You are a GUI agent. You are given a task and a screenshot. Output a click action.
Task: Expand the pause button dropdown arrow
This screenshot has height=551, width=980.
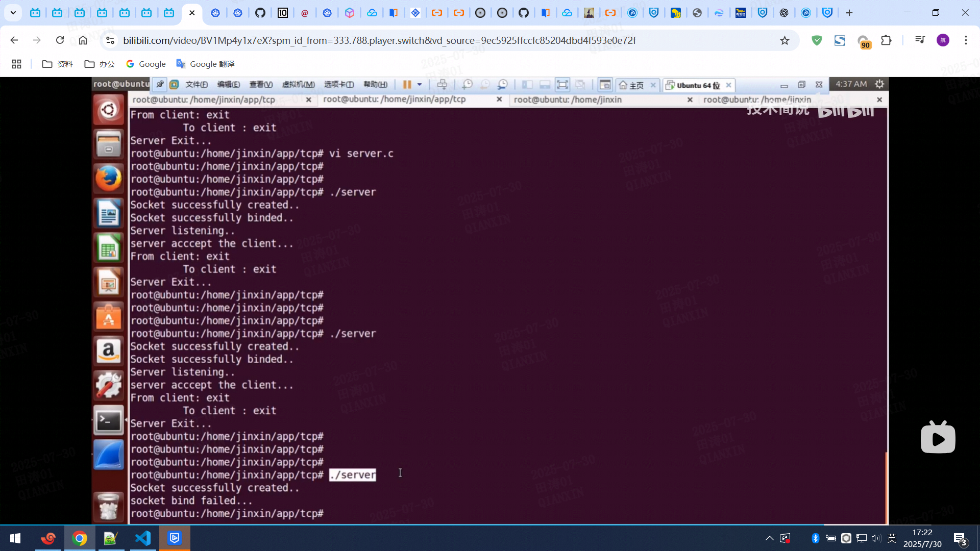420,85
